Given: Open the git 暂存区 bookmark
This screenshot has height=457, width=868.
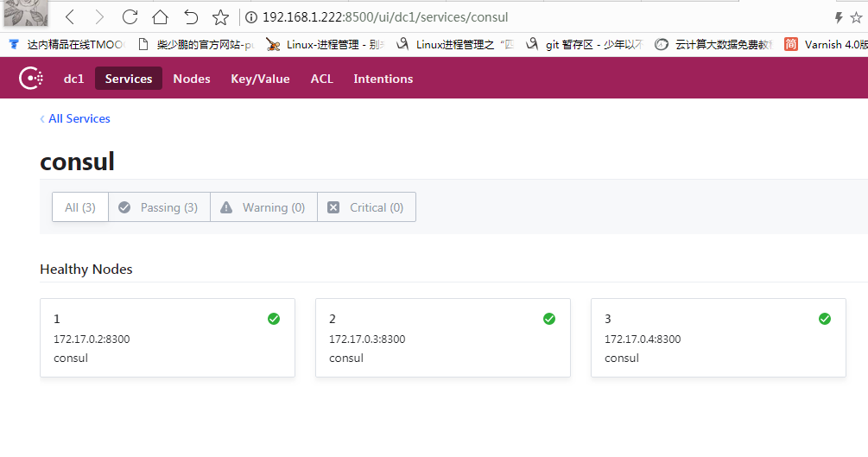Looking at the screenshot, I should (585, 44).
